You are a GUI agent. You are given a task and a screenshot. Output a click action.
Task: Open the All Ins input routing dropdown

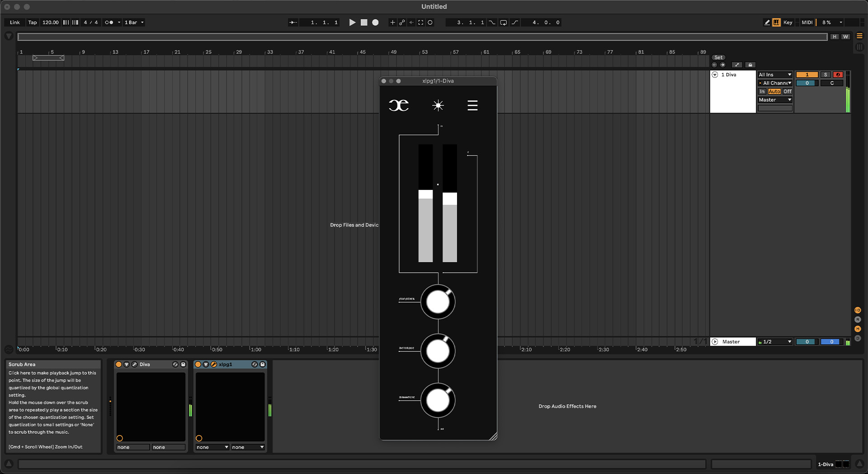[775, 75]
